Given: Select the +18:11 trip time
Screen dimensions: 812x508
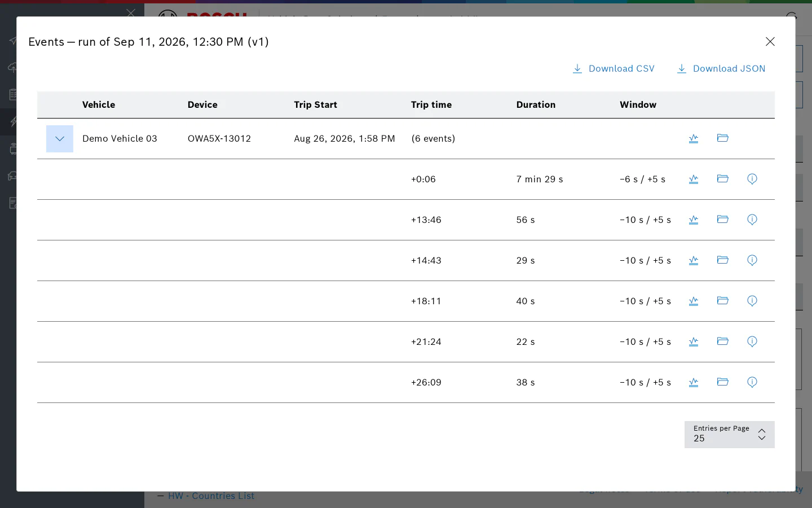Looking at the screenshot, I should [x=426, y=301].
